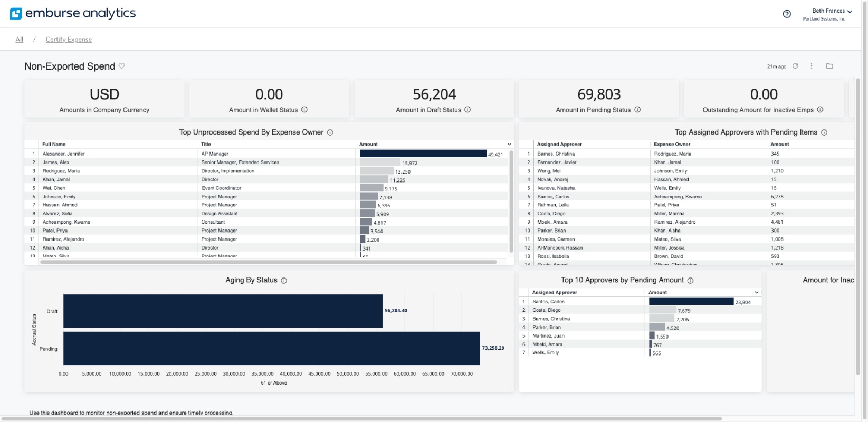Show info for Amount in Pending Status
Viewport: 868px width, 422px height.
(637, 110)
